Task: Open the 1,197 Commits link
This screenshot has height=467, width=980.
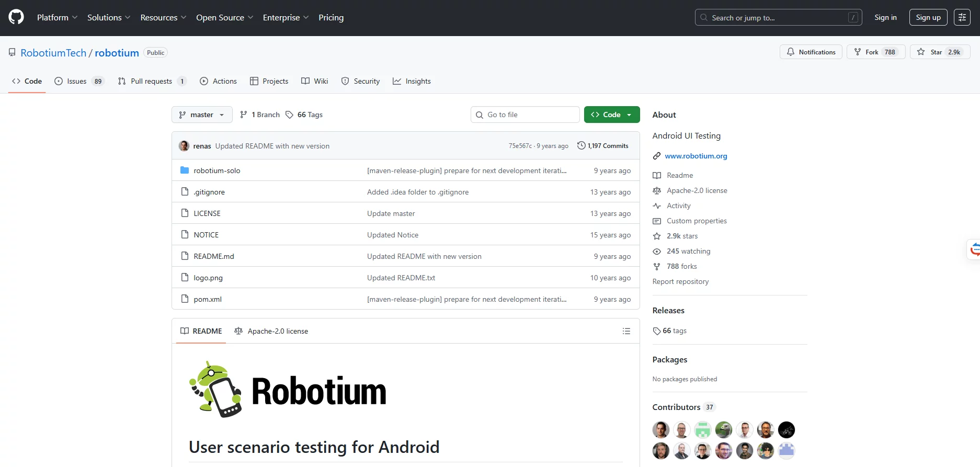Action: point(603,146)
